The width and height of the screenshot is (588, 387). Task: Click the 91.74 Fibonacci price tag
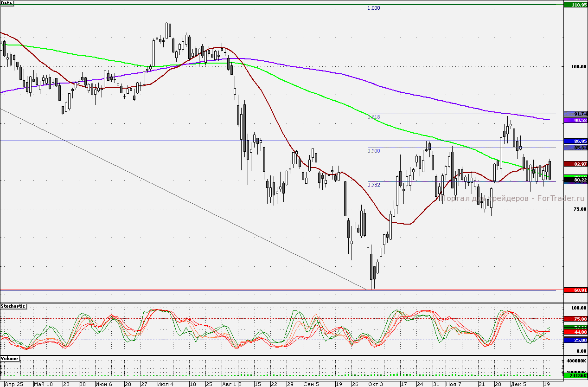click(575, 114)
